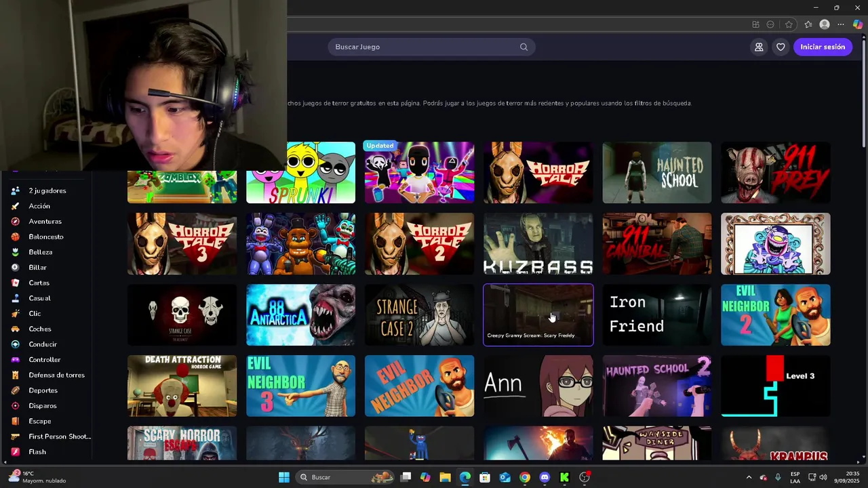The image size is (868, 488).
Task: Click the Coches car icon
Action: point(15,329)
